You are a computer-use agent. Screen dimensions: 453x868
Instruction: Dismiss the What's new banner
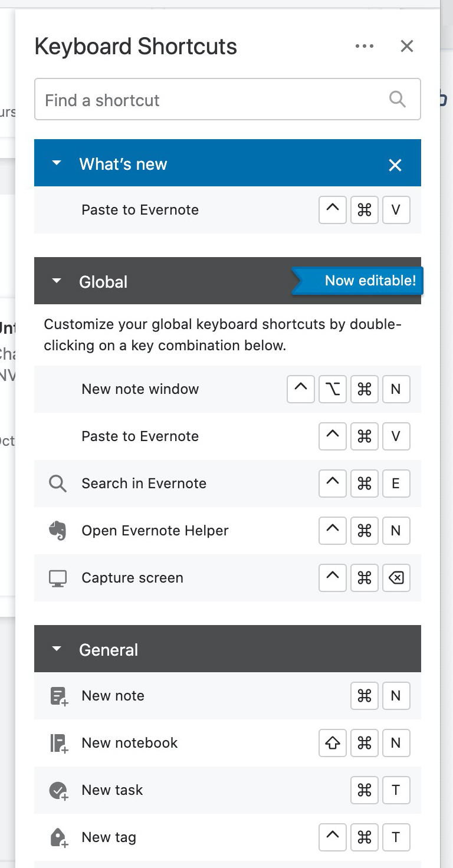395,165
